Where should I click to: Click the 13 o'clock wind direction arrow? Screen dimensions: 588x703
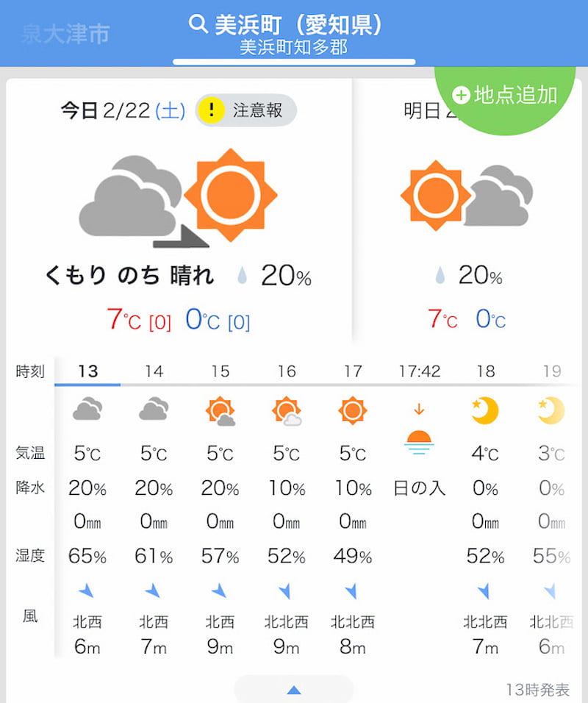(87, 590)
